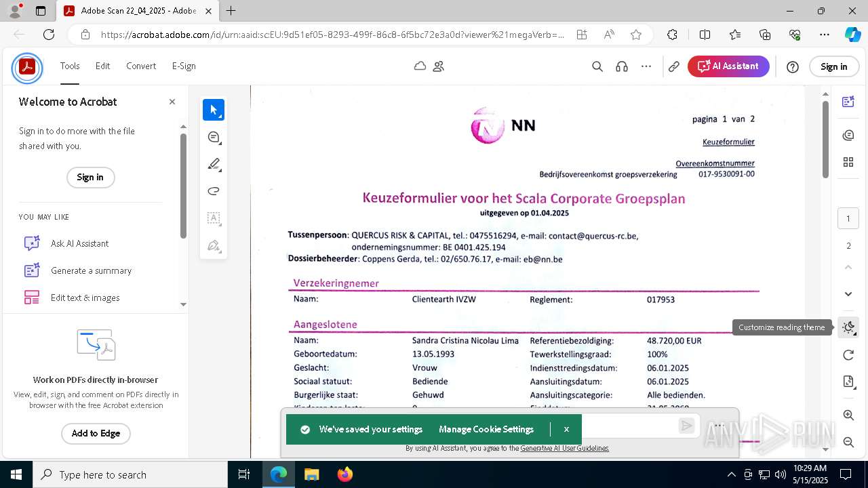Open the Tools tab
The width and height of the screenshot is (868, 488).
pyautogui.click(x=70, y=66)
